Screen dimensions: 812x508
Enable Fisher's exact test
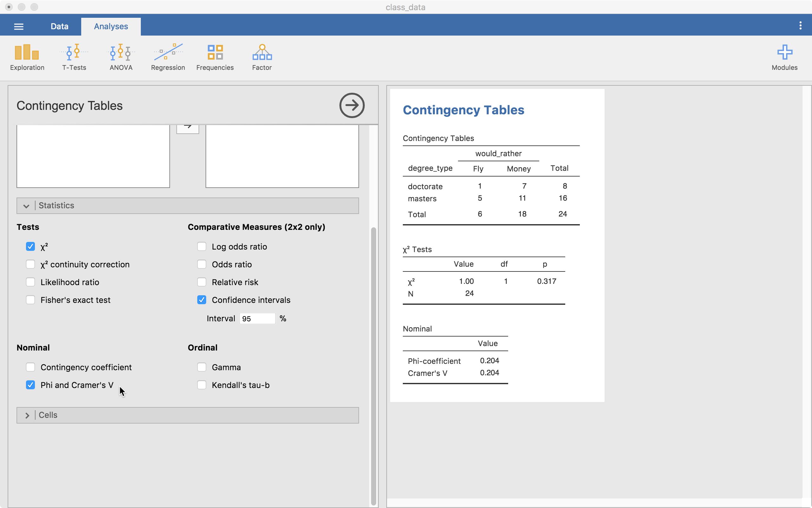(x=30, y=300)
